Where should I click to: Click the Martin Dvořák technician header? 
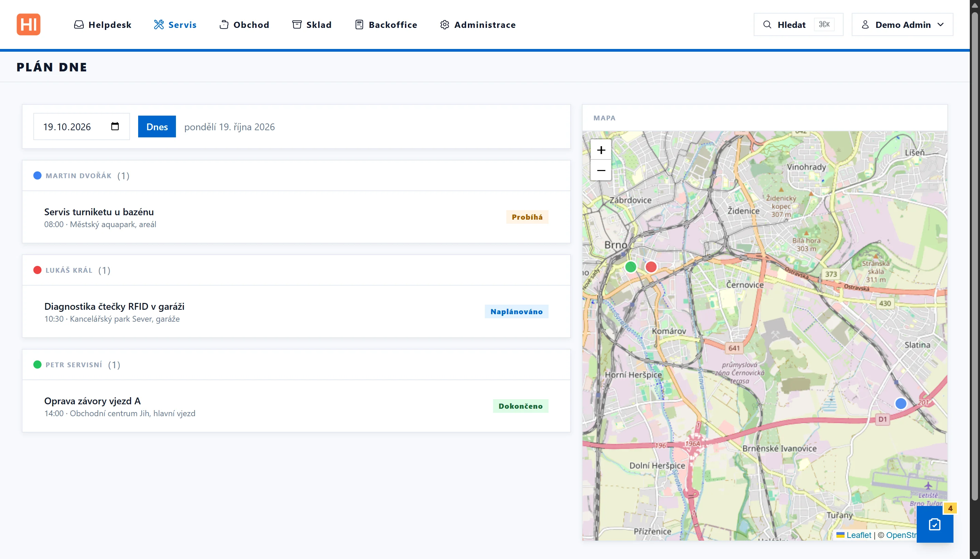(296, 175)
